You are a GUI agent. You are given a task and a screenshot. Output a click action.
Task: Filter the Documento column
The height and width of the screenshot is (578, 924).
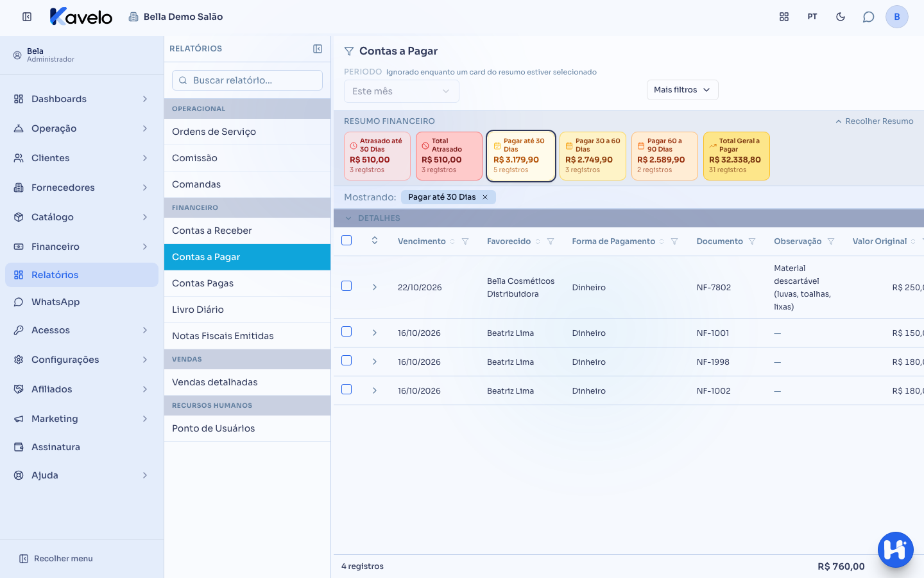click(x=752, y=241)
